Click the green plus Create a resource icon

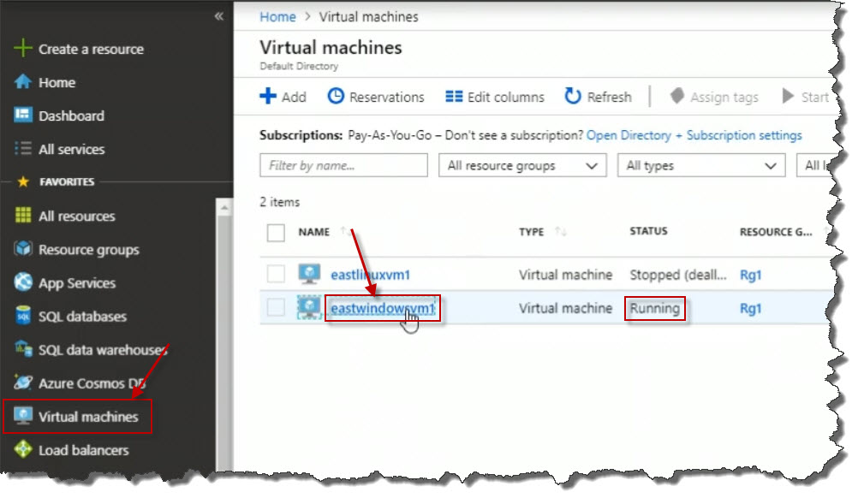pos(22,49)
